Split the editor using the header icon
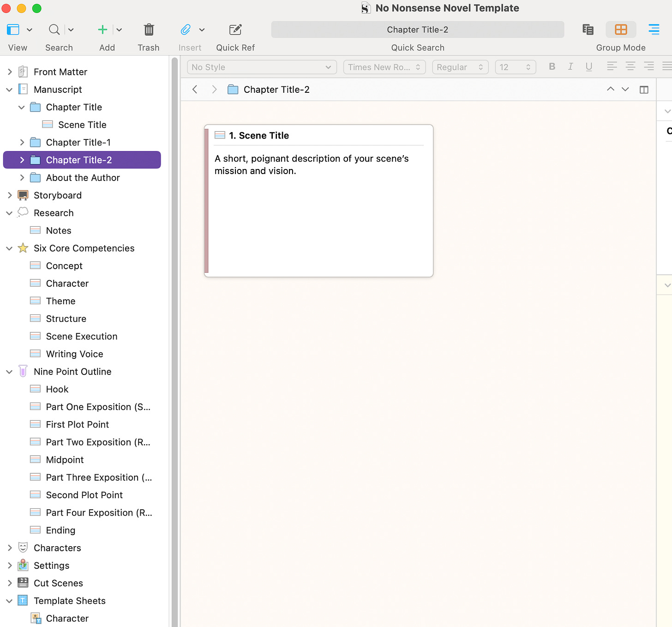This screenshot has height=627, width=672. click(644, 89)
